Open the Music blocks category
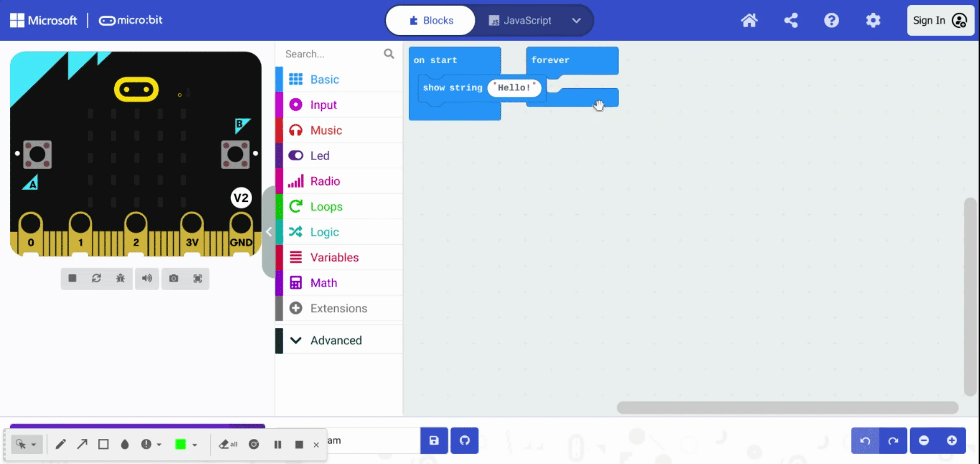The width and height of the screenshot is (980, 464). [326, 130]
